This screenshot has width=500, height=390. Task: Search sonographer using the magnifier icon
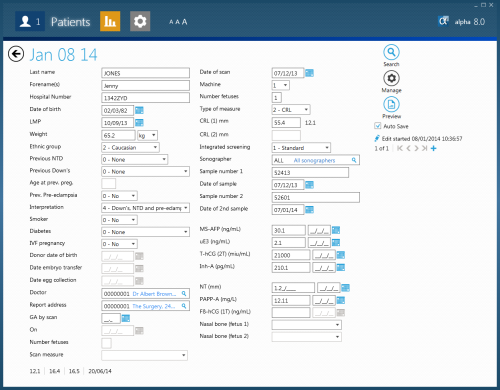(x=354, y=160)
